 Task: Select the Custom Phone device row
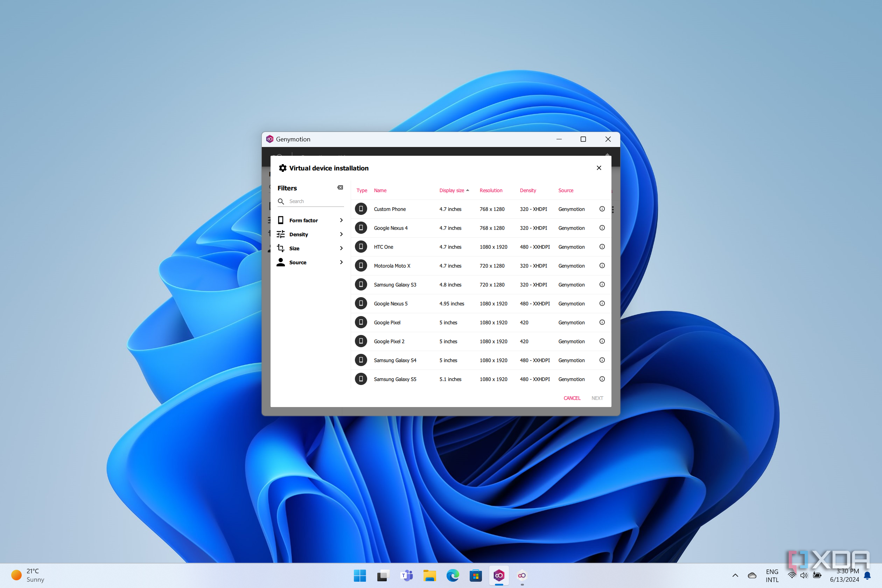point(481,209)
